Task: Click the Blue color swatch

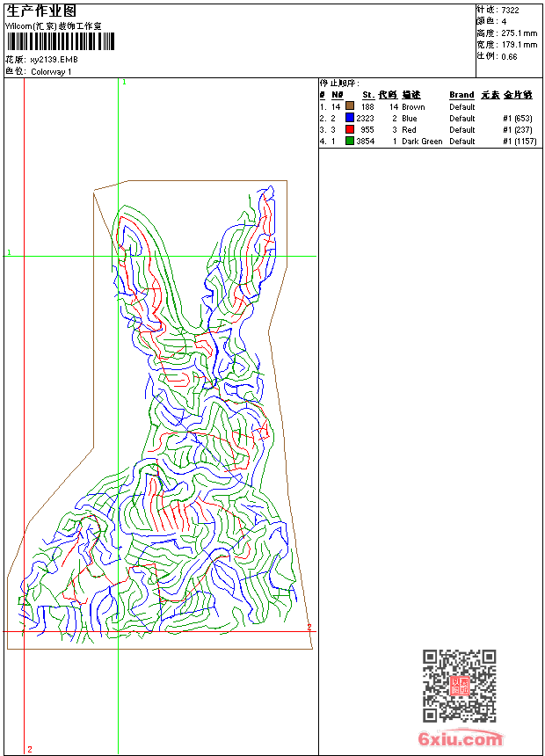Action: click(350, 119)
